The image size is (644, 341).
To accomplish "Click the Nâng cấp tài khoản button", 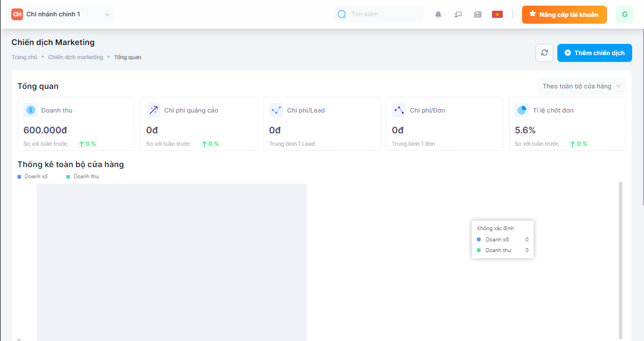I will pos(564,15).
